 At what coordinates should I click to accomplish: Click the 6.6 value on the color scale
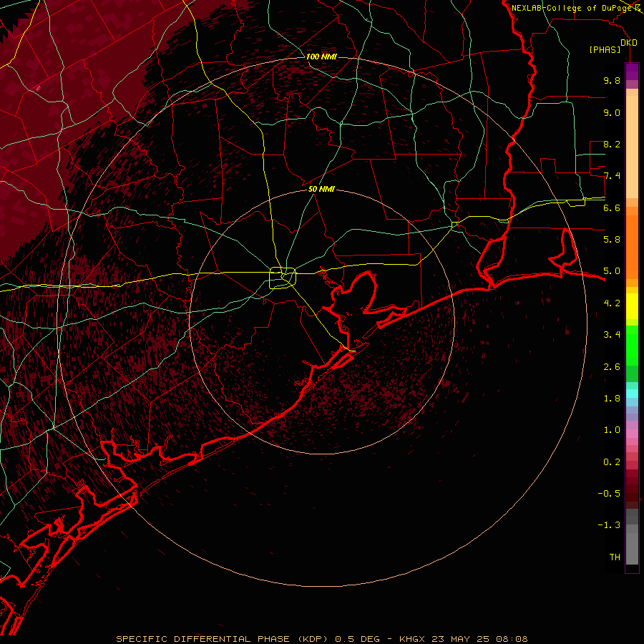[x=612, y=208]
